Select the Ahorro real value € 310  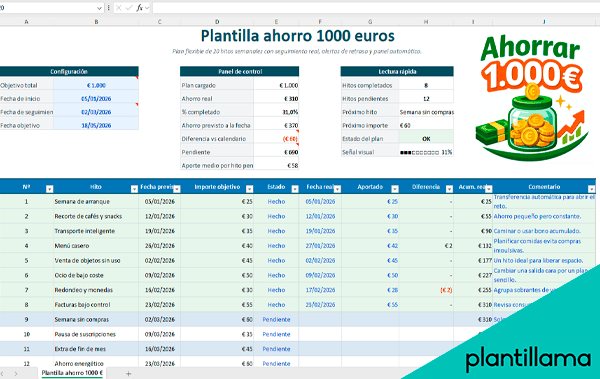[x=276, y=99]
